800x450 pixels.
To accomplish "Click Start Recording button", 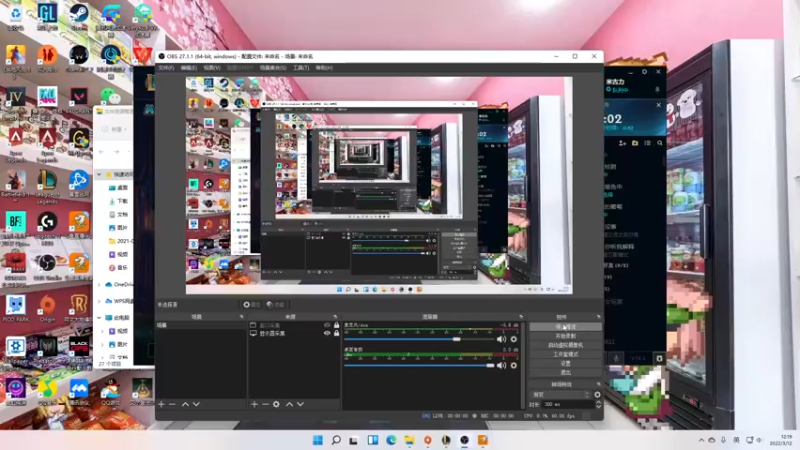I will coord(565,336).
